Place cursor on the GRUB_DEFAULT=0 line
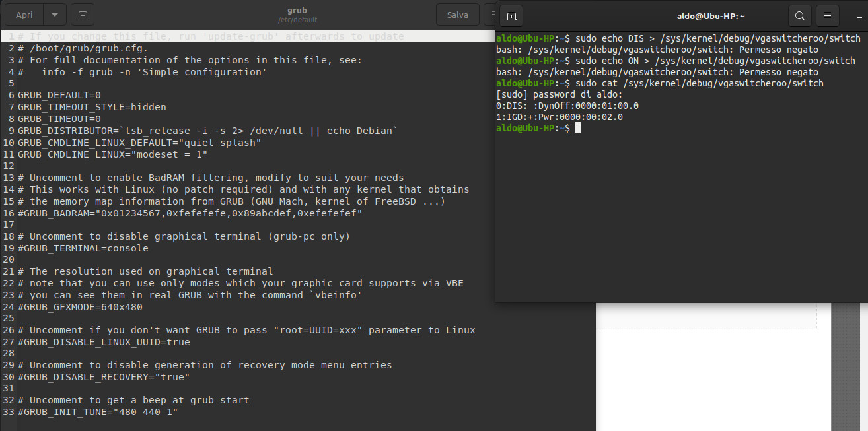 (x=59, y=95)
